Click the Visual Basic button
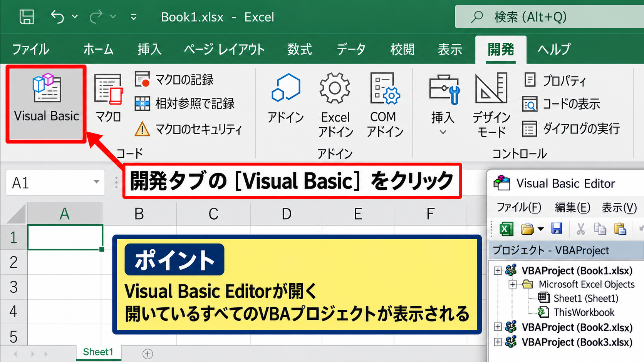Image resolution: width=644 pixels, height=362 pixels. [x=46, y=104]
